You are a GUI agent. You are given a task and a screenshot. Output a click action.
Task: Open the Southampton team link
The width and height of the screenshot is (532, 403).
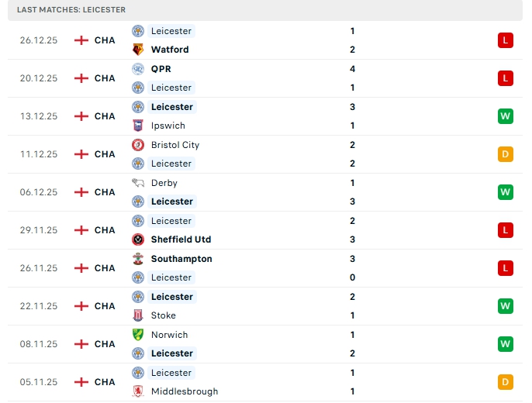(x=181, y=259)
